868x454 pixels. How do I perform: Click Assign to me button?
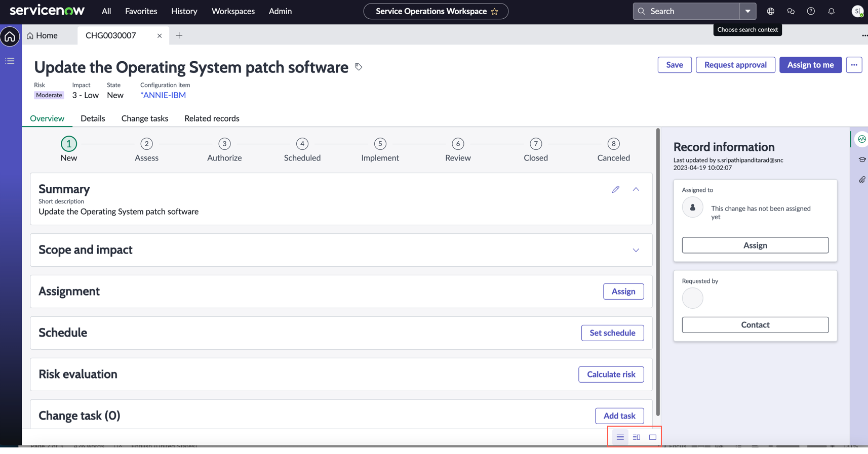pos(810,65)
